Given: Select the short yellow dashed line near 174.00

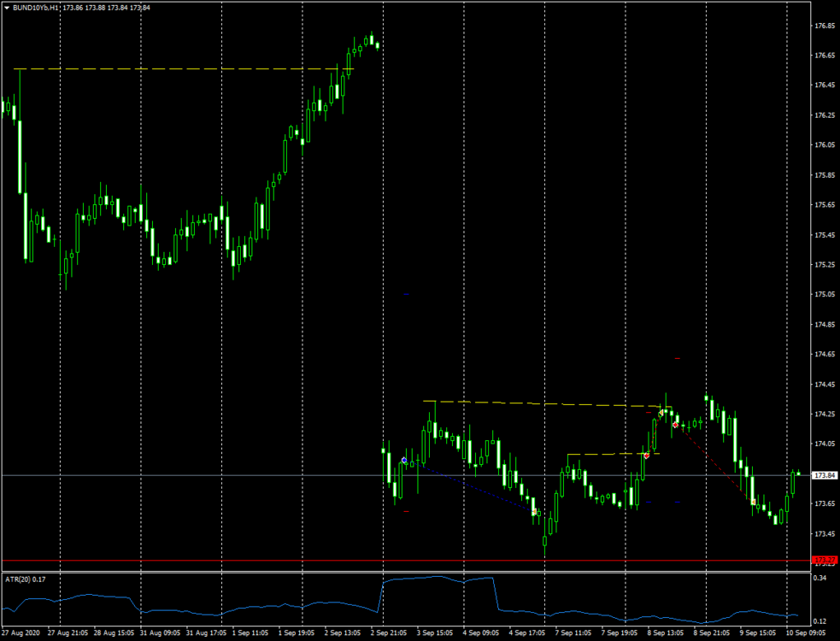Looking at the screenshot, I should [614, 454].
